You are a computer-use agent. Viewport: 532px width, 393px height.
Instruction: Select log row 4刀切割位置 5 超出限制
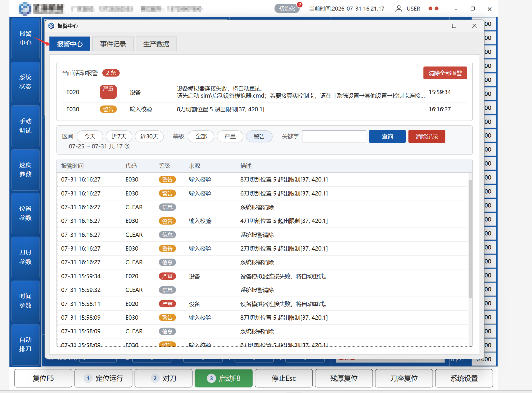click(x=263, y=221)
